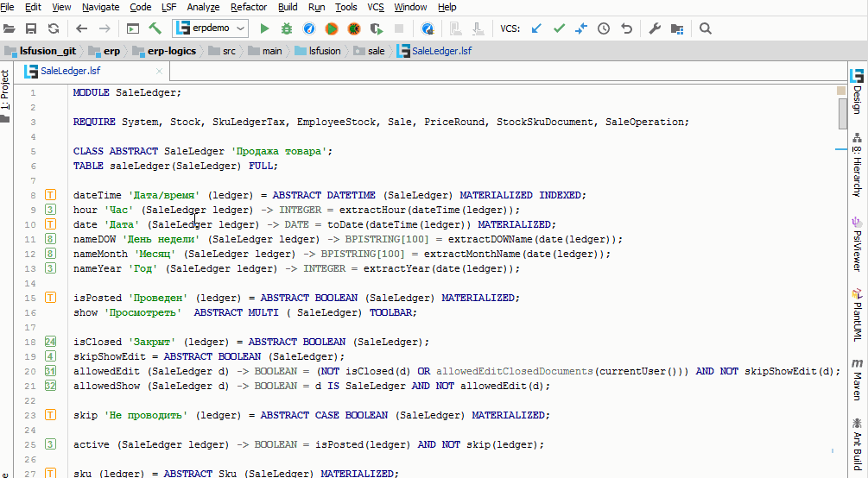
Task: Click the blue profiler gauge icon
Action: pos(309,28)
